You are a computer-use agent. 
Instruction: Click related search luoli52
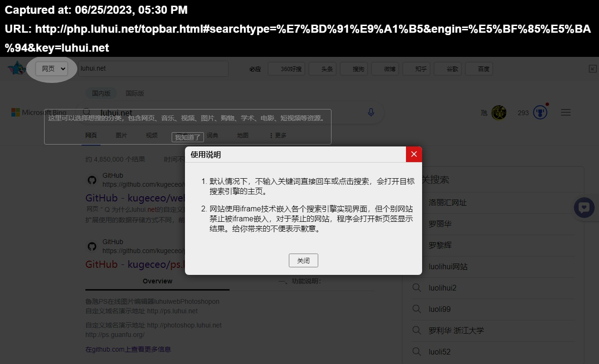click(440, 352)
